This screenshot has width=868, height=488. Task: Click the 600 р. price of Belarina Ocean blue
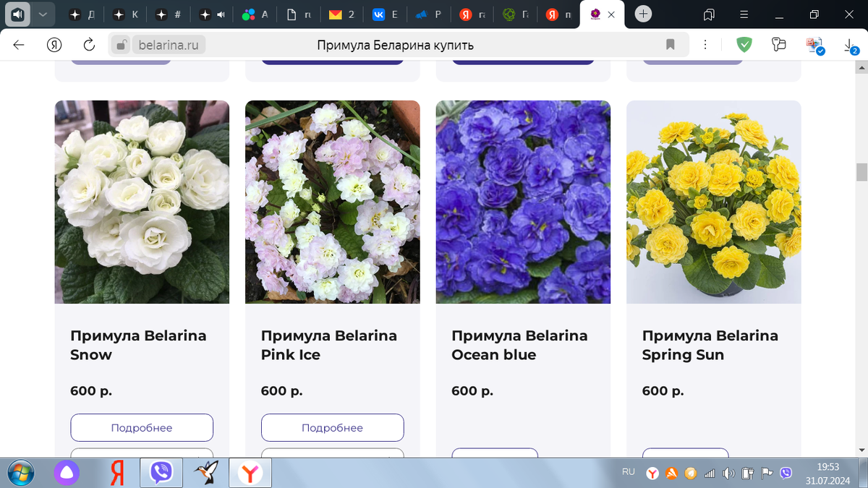pos(472,391)
